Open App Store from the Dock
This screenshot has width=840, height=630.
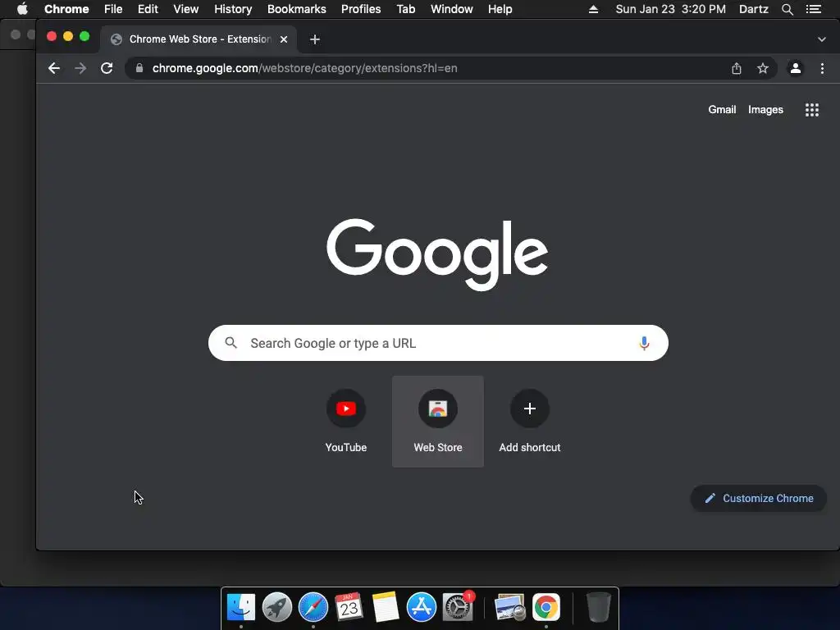tap(421, 607)
